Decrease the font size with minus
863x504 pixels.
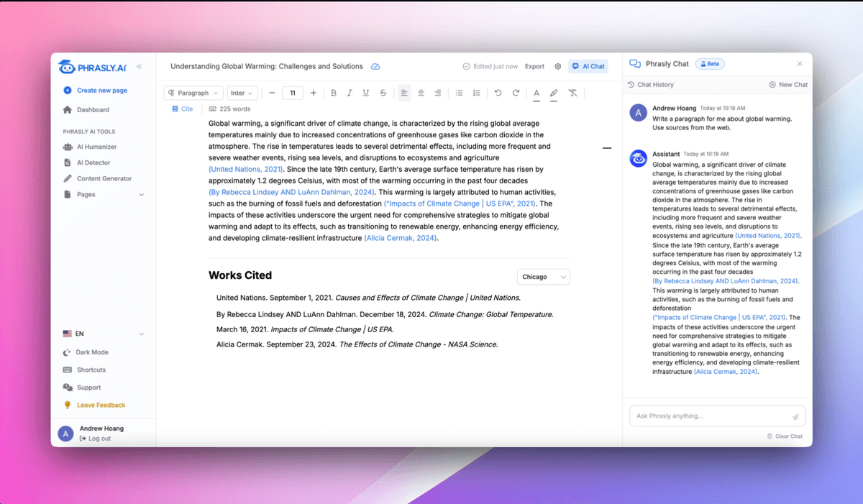(272, 93)
